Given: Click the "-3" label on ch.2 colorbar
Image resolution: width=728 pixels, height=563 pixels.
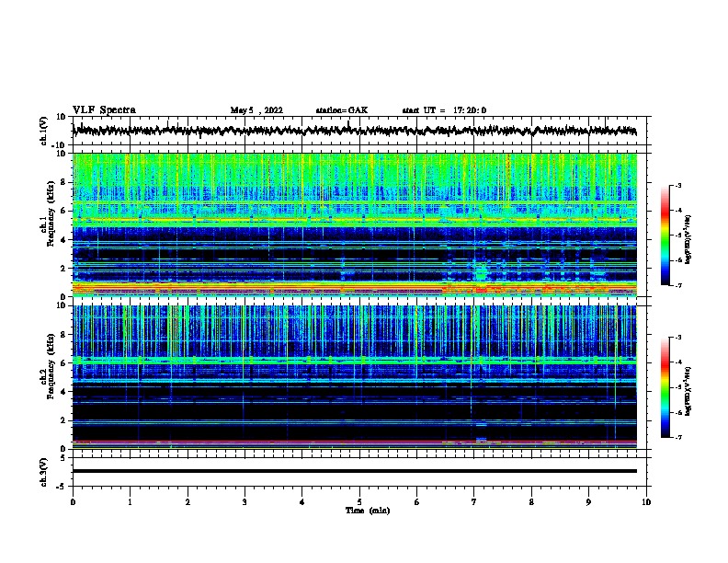Looking at the screenshot, I should click(x=677, y=338).
